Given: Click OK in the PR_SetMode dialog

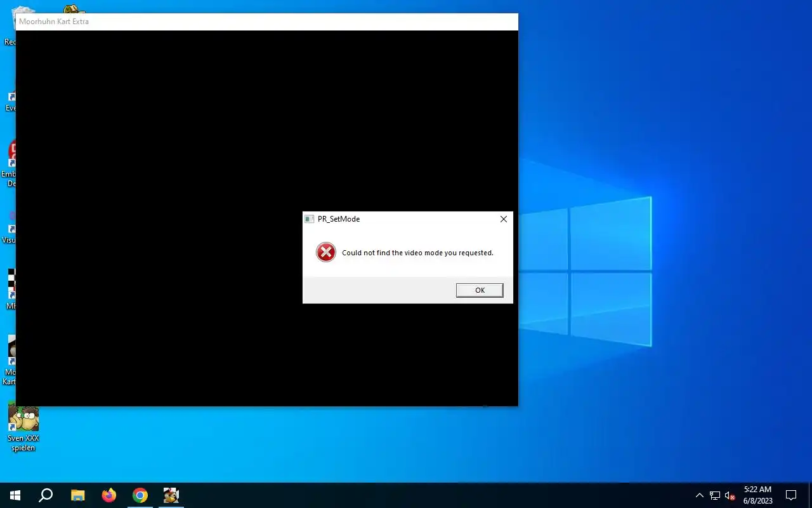Looking at the screenshot, I should [x=480, y=290].
